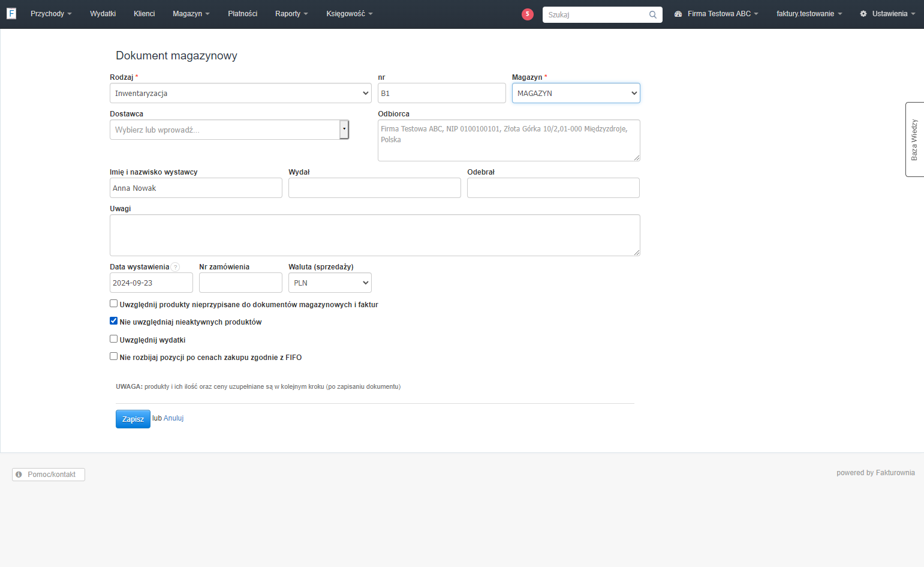
Task: Open the Księgowość menu
Action: click(x=350, y=14)
